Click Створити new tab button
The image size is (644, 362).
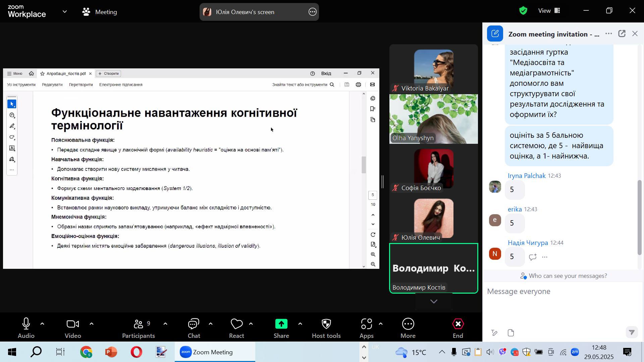tap(108, 73)
